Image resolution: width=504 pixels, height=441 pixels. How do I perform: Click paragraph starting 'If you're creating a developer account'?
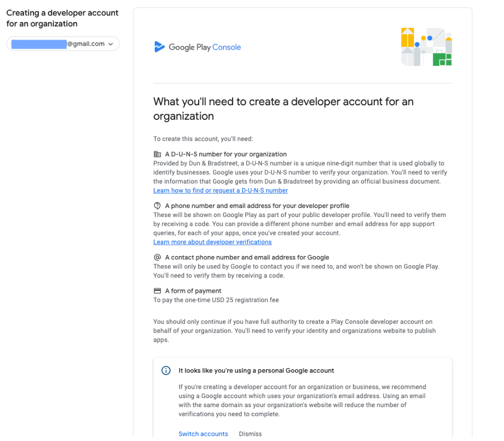(302, 401)
